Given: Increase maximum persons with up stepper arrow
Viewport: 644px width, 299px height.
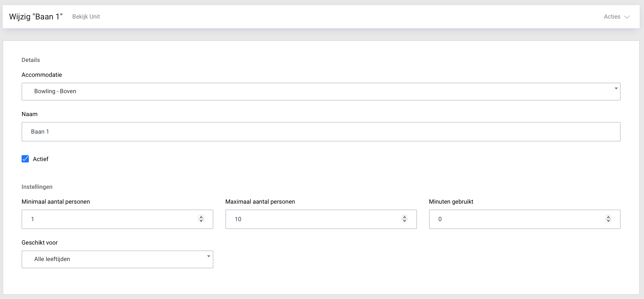Looking at the screenshot, I should [x=404, y=217].
